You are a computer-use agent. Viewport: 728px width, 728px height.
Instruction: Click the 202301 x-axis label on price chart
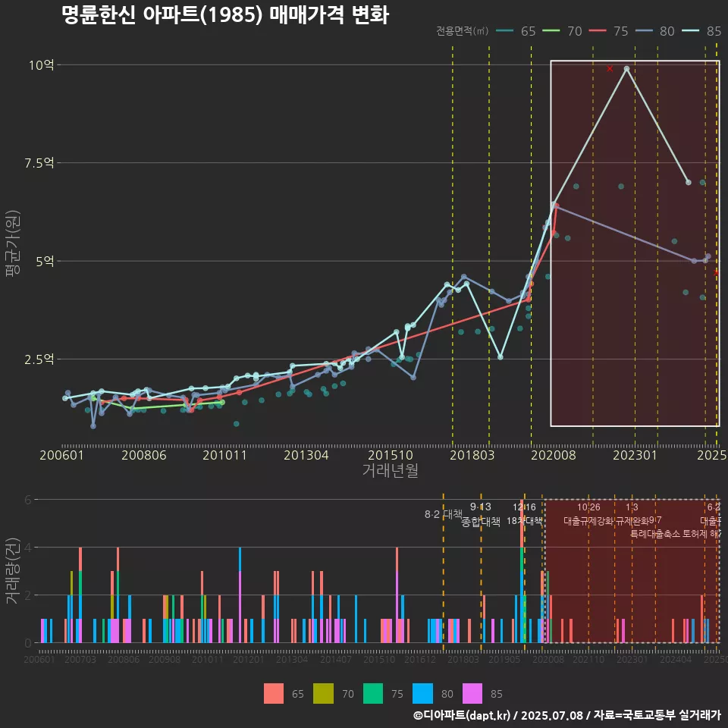(635, 455)
